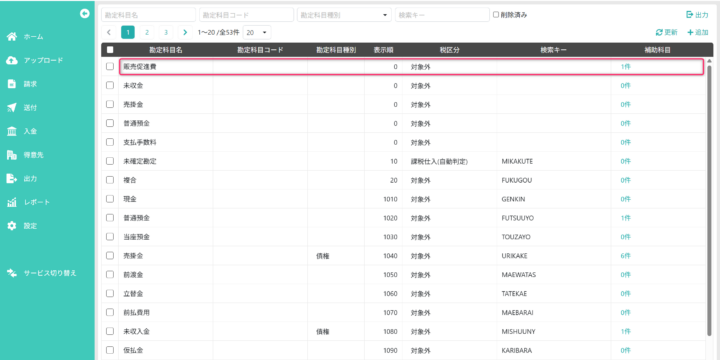The image size is (720, 360).
Task: Open レポート chart icon in the sidebar
Action: pyautogui.click(x=11, y=202)
